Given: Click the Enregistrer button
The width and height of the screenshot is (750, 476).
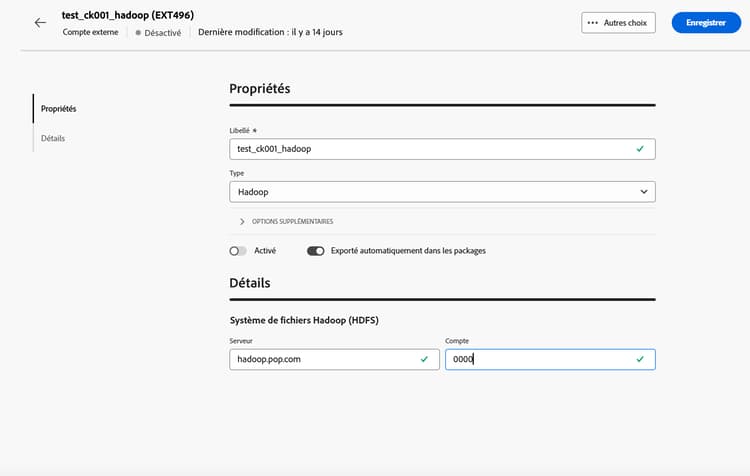Looking at the screenshot, I should pos(706,23).
